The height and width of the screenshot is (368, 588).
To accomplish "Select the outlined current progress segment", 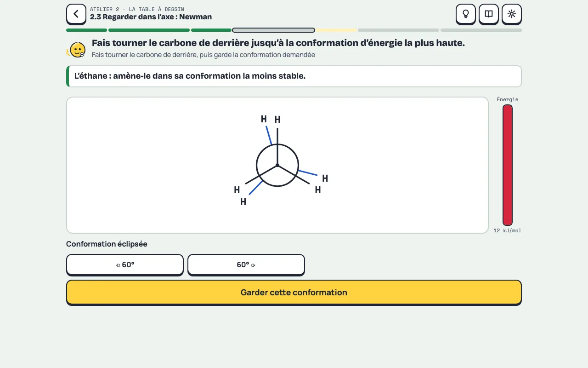I will coord(274,30).
